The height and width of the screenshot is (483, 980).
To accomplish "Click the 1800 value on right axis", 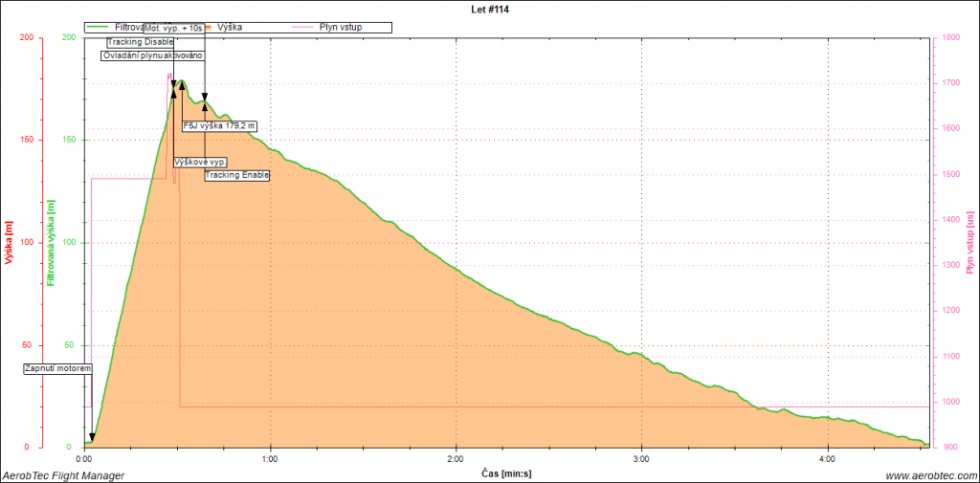I will [948, 38].
